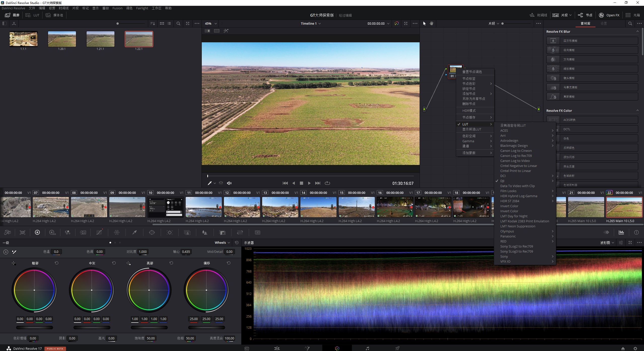The image size is (644, 351).
Task: Open the Wheels mode dropdown
Action: [222, 243]
